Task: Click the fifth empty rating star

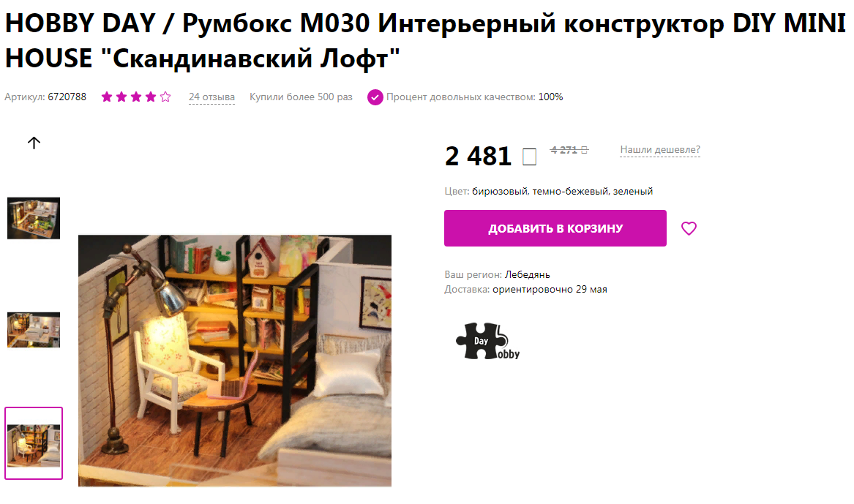Action: point(165,97)
